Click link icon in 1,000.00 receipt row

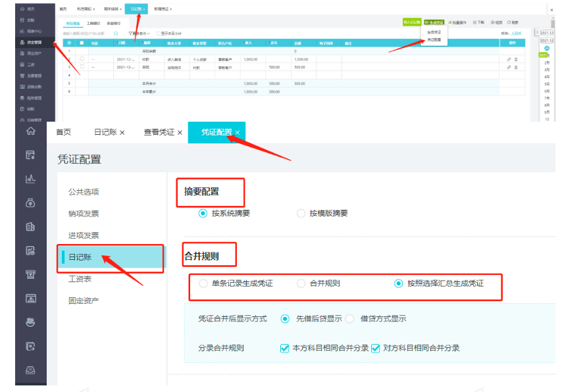509,59
